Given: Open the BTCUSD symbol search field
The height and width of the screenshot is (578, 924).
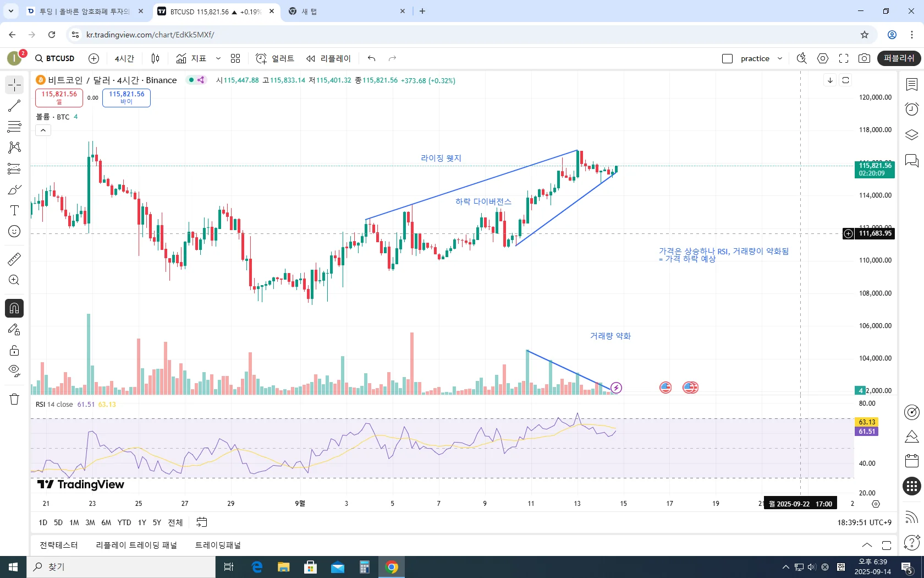Looking at the screenshot, I should pos(54,58).
